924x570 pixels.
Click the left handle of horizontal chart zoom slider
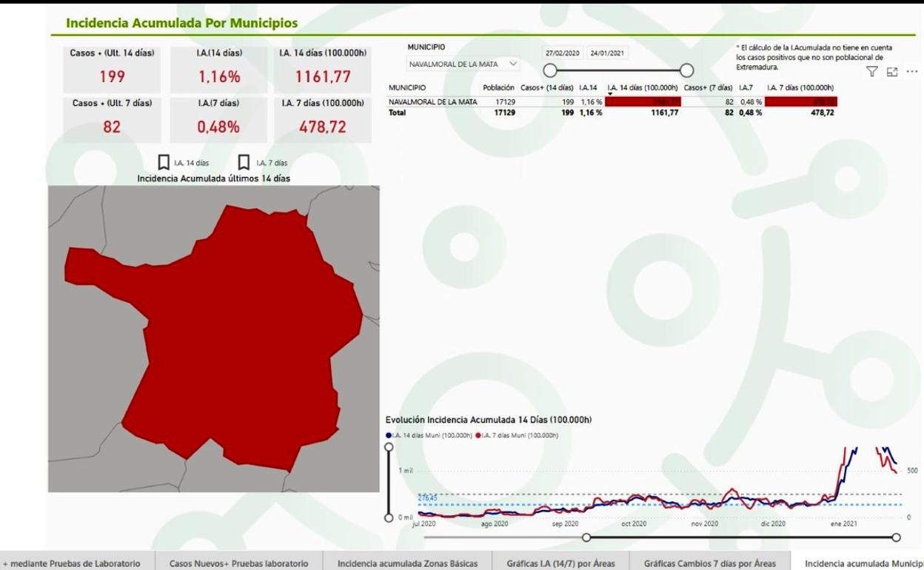586,537
